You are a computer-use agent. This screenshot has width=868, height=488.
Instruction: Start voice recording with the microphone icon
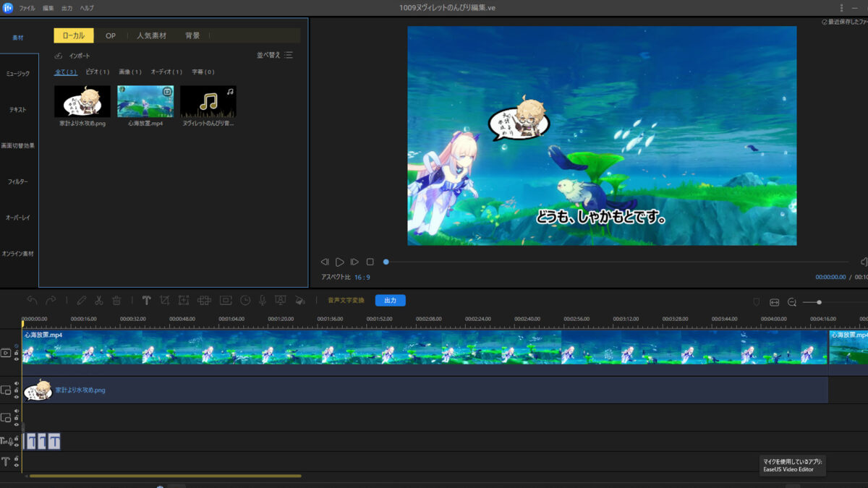pos(263,300)
